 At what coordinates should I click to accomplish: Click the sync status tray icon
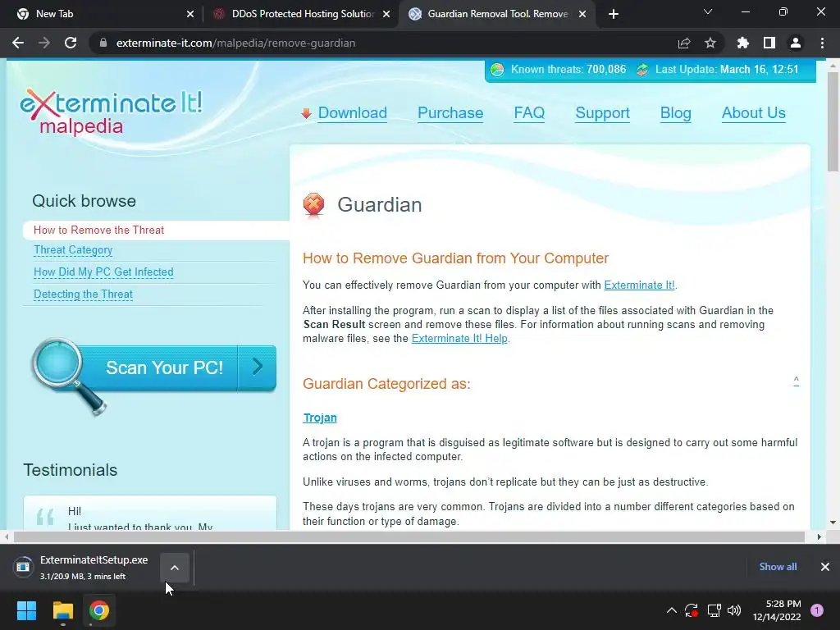coord(692,610)
